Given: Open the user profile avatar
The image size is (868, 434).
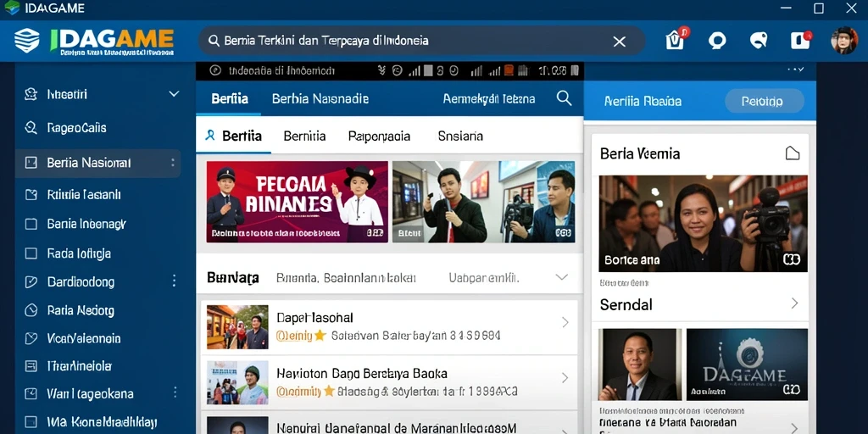Looking at the screenshot, I should [843, 41].
